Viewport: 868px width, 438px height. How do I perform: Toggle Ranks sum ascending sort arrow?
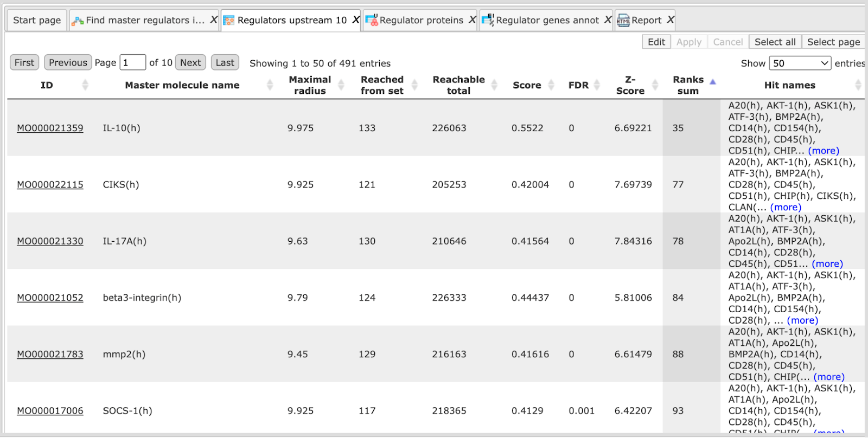click(x=713, y=82)
